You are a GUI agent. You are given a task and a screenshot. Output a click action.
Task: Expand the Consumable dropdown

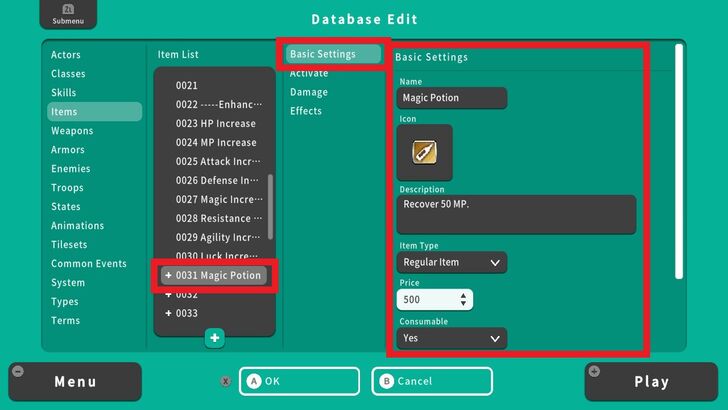[451, 339]
